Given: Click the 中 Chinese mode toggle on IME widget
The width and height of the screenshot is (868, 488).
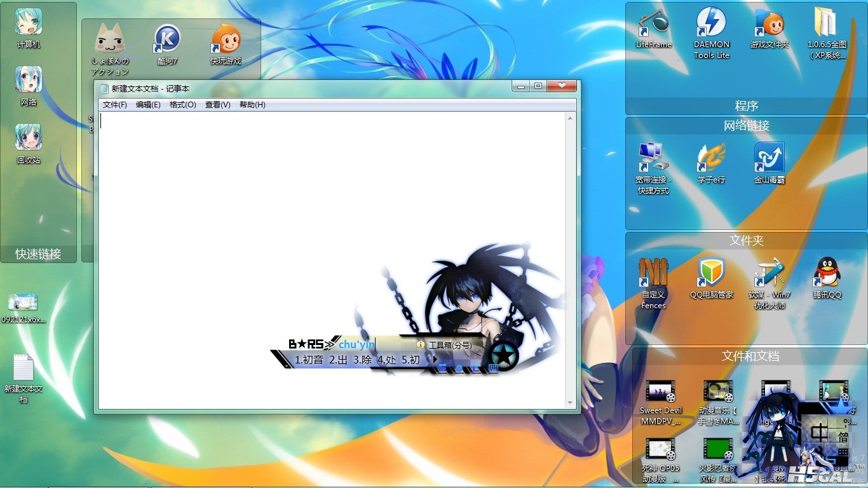Looking at the screenshot, I should coord(820,433).
